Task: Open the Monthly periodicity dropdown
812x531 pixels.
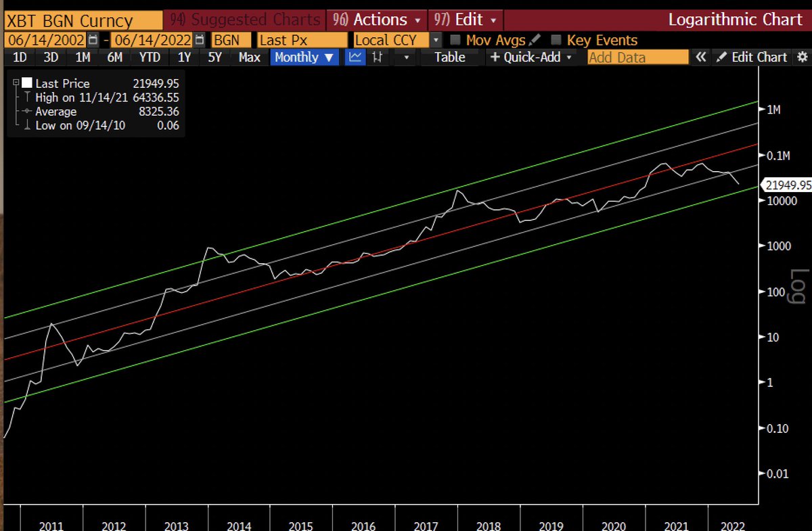Action: point(304,57)
